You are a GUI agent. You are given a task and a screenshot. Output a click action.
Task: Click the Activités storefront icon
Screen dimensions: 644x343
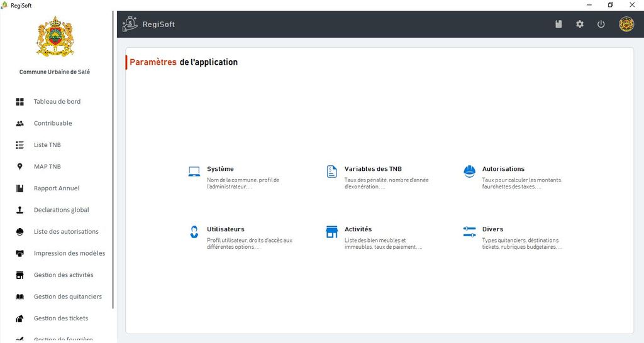coord(331,232)
